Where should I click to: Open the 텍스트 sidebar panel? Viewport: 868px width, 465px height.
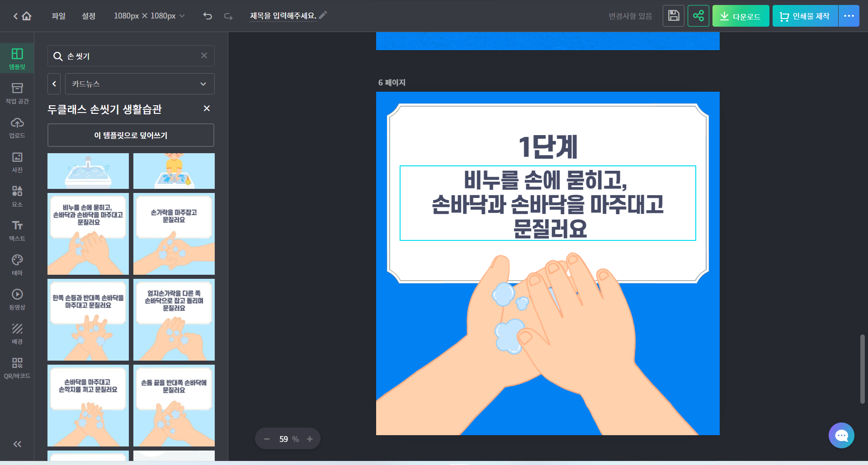pyautogui.click(x=17, y=230)
